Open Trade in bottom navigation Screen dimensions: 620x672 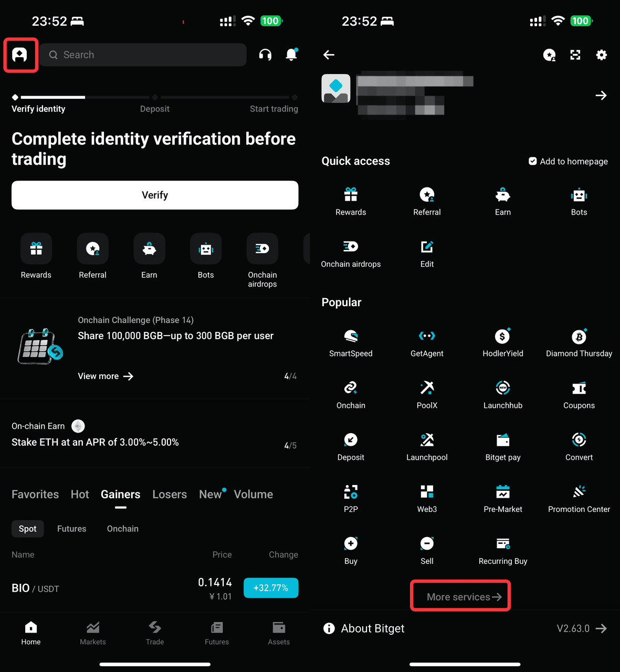point(155,633)
